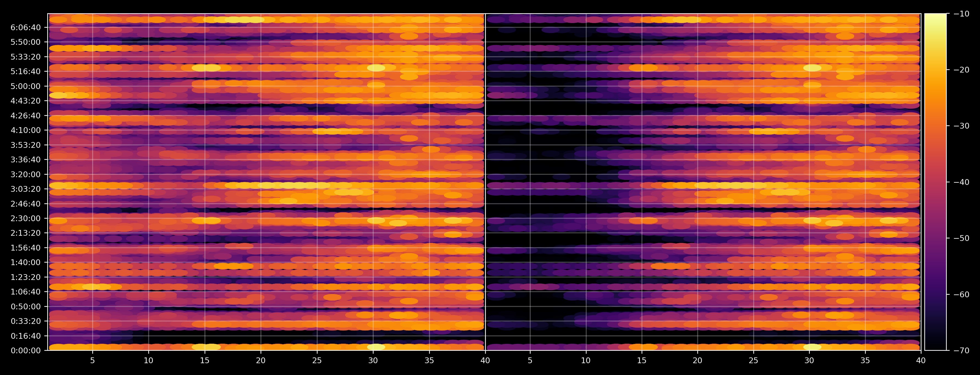
Task: Select the 3:20:00 y-axis tick label
Action: (26, 174)
